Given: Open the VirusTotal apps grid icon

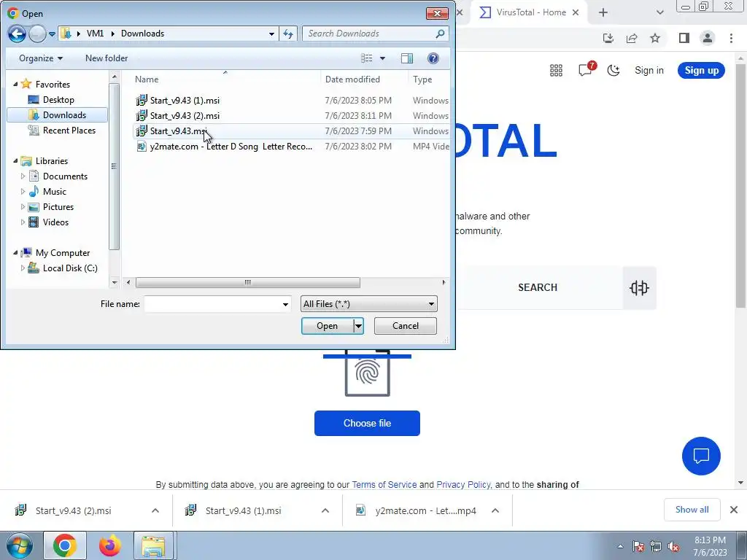Looking at the screenshot, I should (556, 71).
